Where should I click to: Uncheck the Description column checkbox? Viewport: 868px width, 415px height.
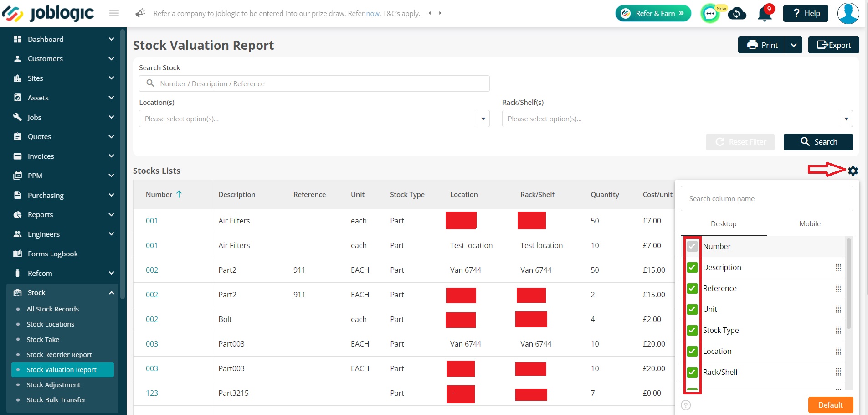coord(692,267)
